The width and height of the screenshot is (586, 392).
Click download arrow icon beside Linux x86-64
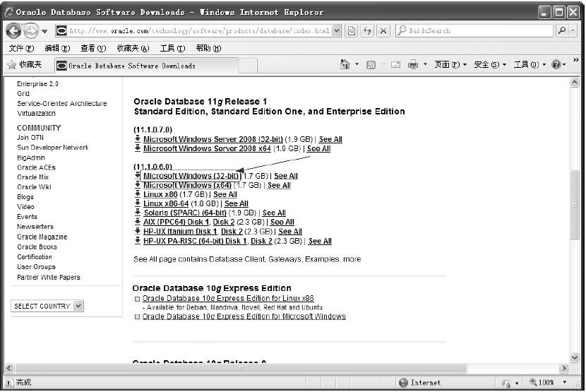pos(138,203)
